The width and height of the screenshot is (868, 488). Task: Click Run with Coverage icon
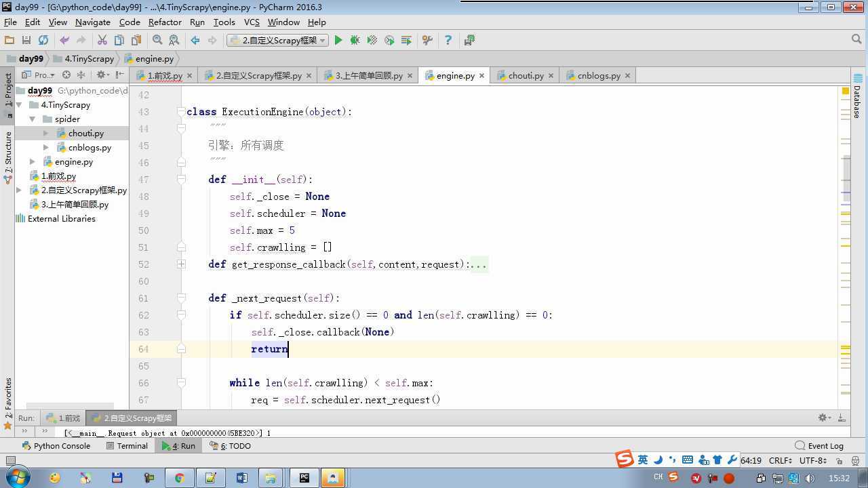click(372, 41)
